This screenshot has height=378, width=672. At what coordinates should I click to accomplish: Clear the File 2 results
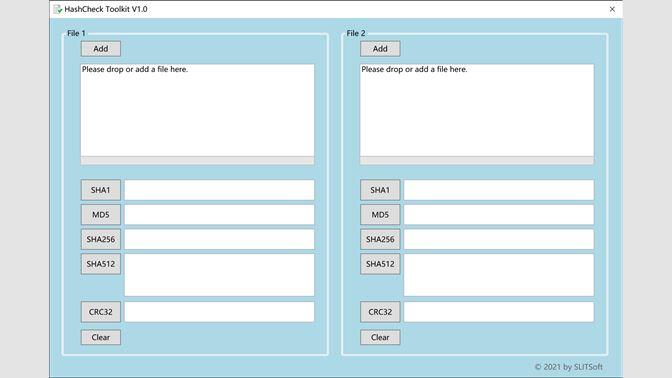point(380,337)
